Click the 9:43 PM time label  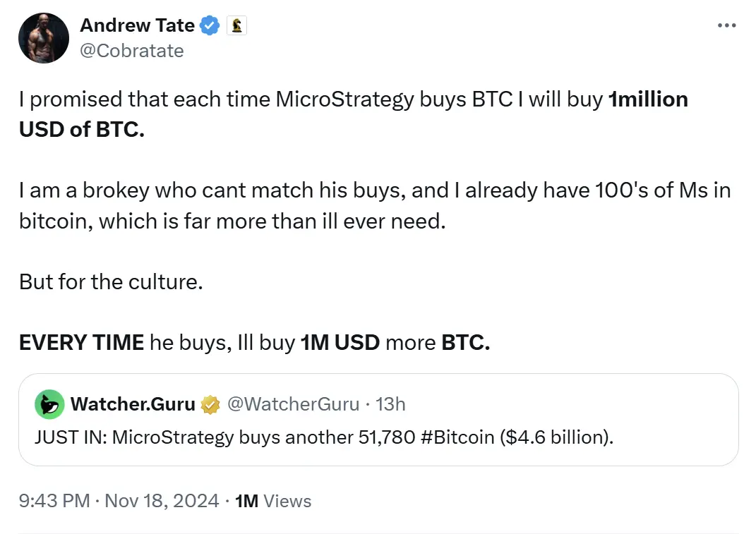pyautogui.click(x=55, y=501)
